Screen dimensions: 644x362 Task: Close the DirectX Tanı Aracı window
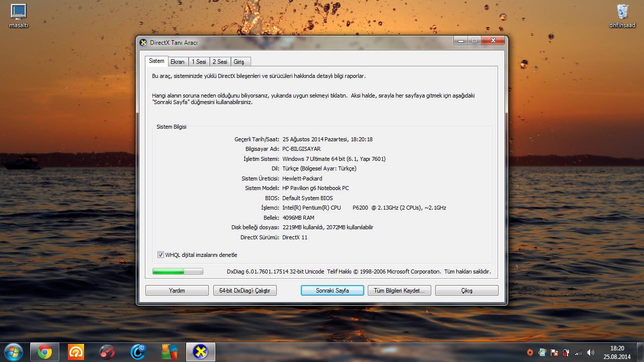(493, 41)
